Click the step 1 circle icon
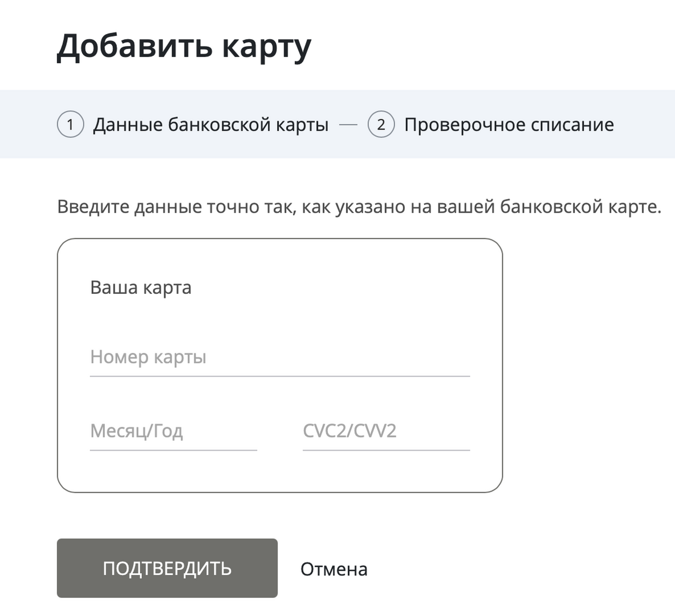 tap(70, 124)
